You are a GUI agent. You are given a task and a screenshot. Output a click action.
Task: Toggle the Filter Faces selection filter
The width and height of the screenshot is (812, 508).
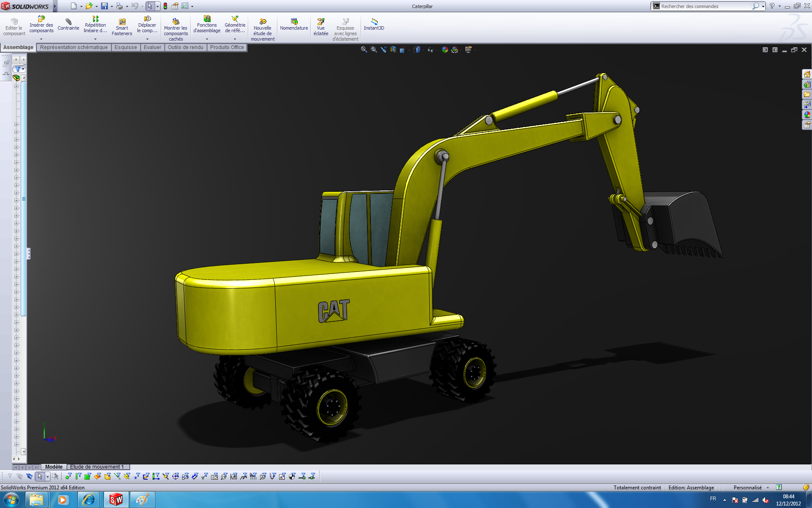click(x=88, y=477)
